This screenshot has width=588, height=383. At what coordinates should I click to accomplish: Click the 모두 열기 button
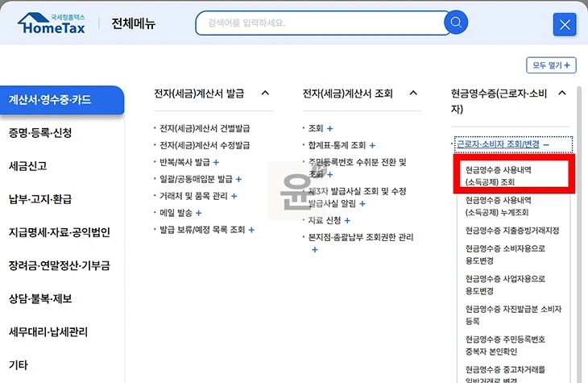pos(551,65)
